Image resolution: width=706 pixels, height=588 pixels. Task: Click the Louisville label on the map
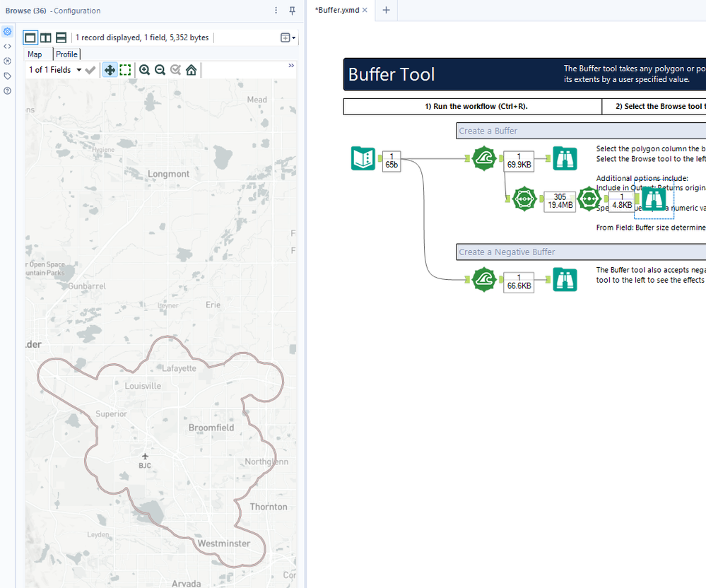pos(143,386)
